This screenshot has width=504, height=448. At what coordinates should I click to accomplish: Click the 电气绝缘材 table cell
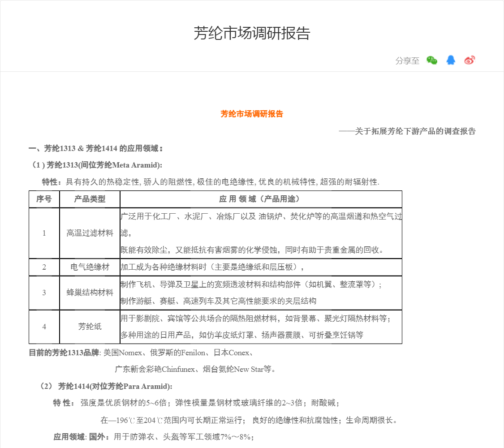(x=90, y=267)
